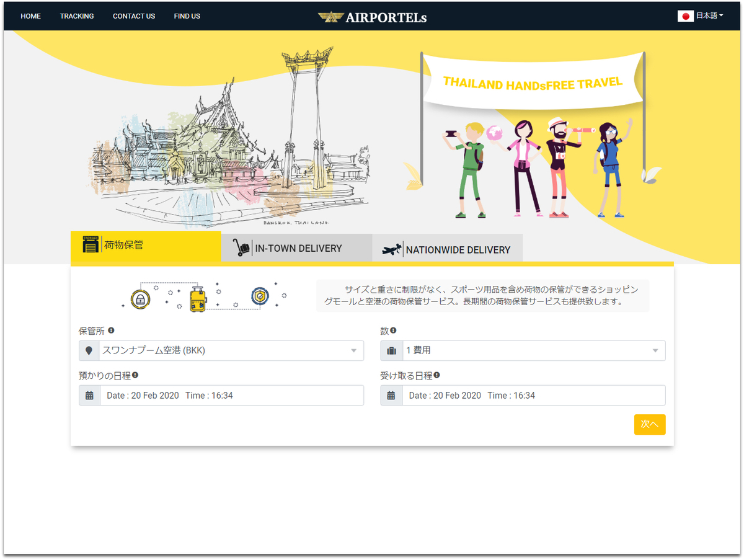744x560 pixels.
Task: Open TRACKING in the navigation
Action: [77, 16]
